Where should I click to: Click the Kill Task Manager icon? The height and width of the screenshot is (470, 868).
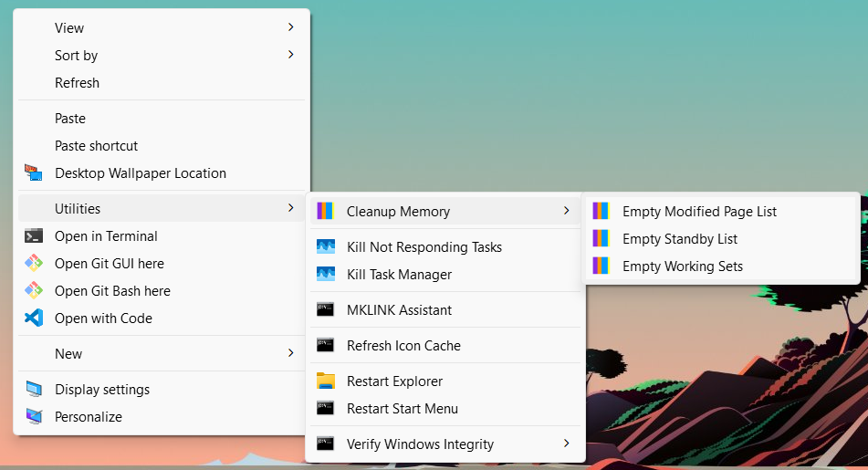click(326, 275)
